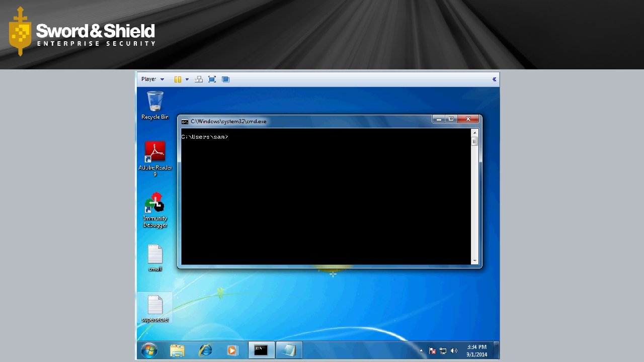Open the Windows Start menu
The image size is (644, 362).
point(149,350)
